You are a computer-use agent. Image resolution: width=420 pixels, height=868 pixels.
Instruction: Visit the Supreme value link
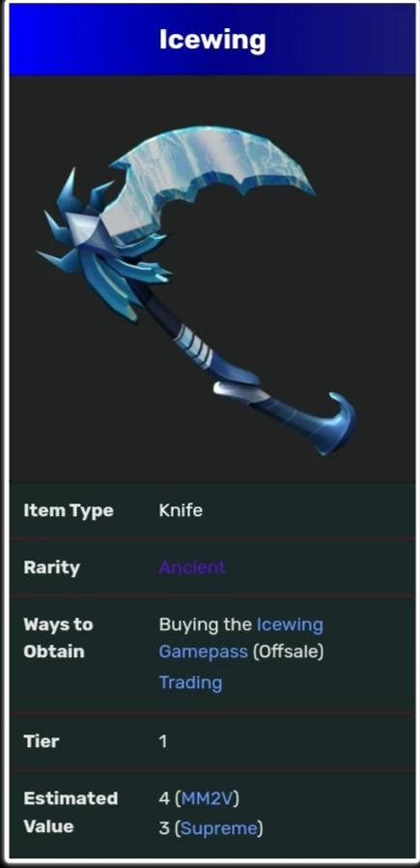(x=219, y=828)
